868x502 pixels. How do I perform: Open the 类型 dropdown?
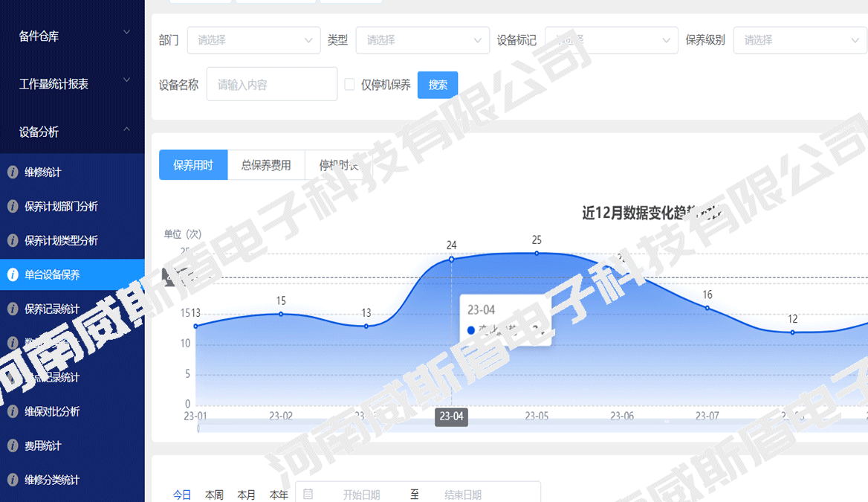pyautogui.click(x=422, y=40)
